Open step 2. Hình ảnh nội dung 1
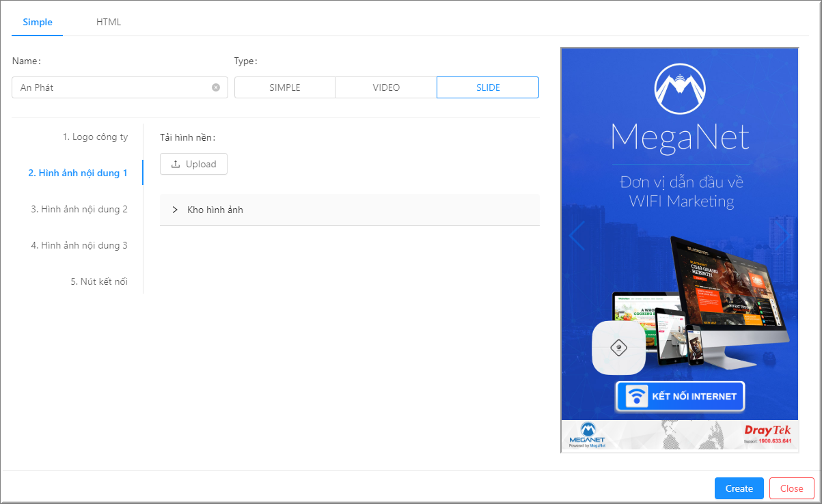The image size is (822, 504). pyautogui.click(x=78, y=173)
